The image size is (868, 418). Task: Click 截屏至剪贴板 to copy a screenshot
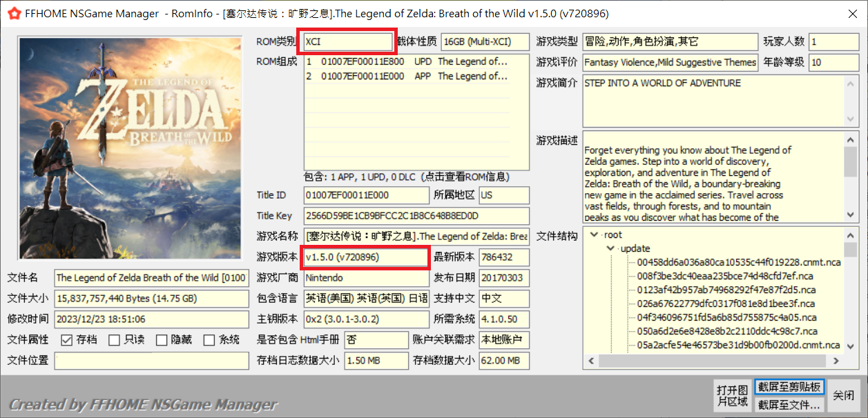pyautogui.click(x=789, y=387)
